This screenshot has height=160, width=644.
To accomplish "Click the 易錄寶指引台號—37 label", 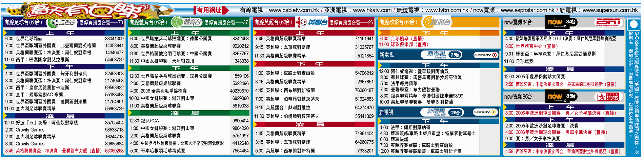I will (x=226, y=23).
